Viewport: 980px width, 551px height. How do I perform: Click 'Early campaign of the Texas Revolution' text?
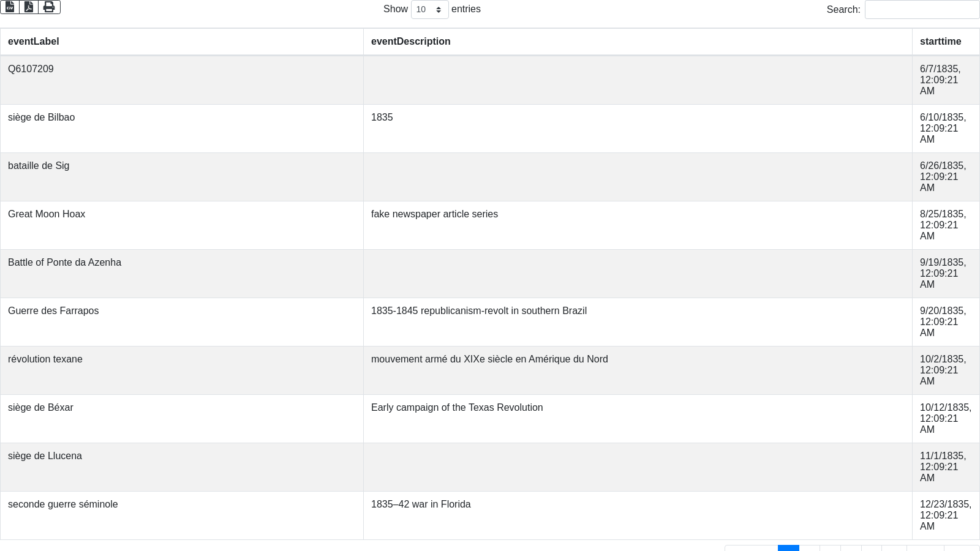click(457, 408)
